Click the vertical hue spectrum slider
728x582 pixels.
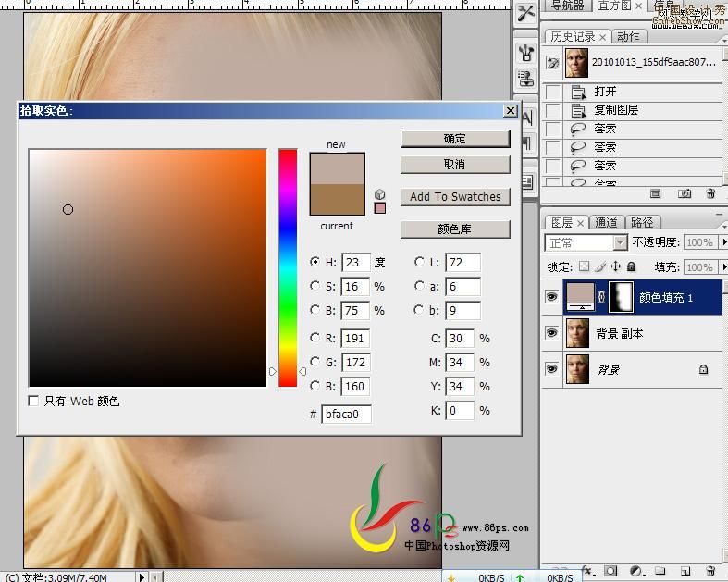coord(288,267)
